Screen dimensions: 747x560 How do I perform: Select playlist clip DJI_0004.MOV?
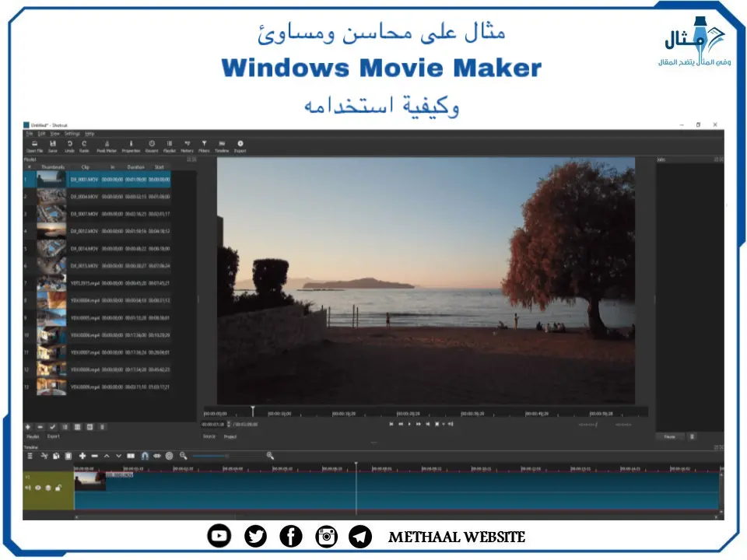(x=97, y=197)
